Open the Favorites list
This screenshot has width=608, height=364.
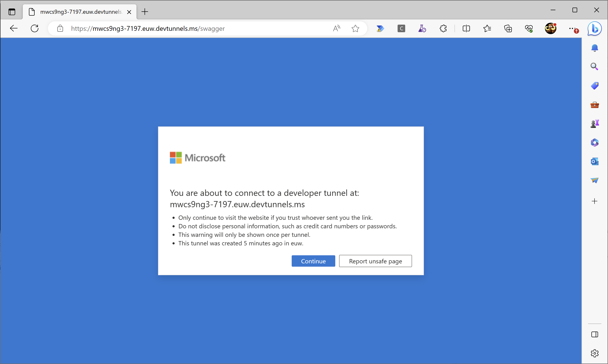487,28
